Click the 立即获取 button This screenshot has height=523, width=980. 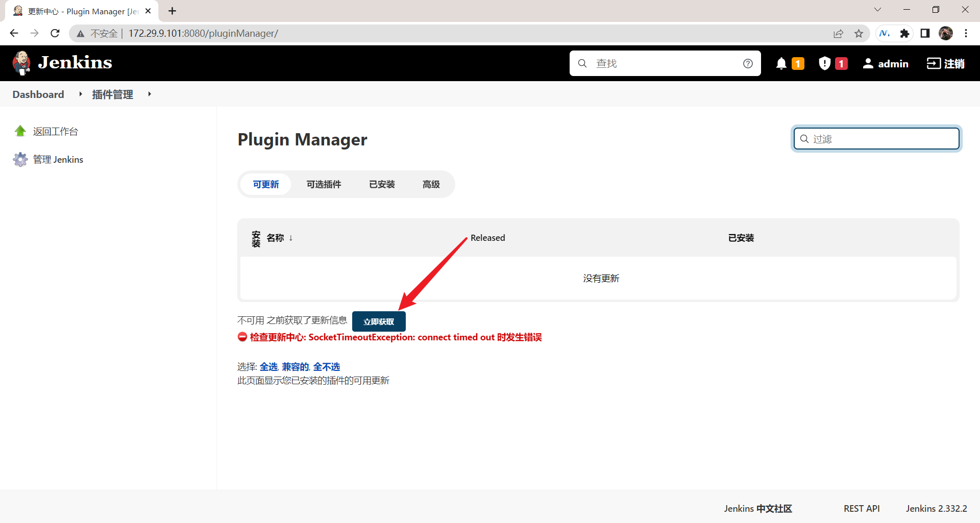(379, 321)
